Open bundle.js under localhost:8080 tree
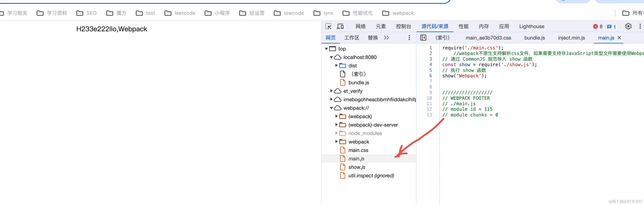The image size is (644, 205). [359, 83]
